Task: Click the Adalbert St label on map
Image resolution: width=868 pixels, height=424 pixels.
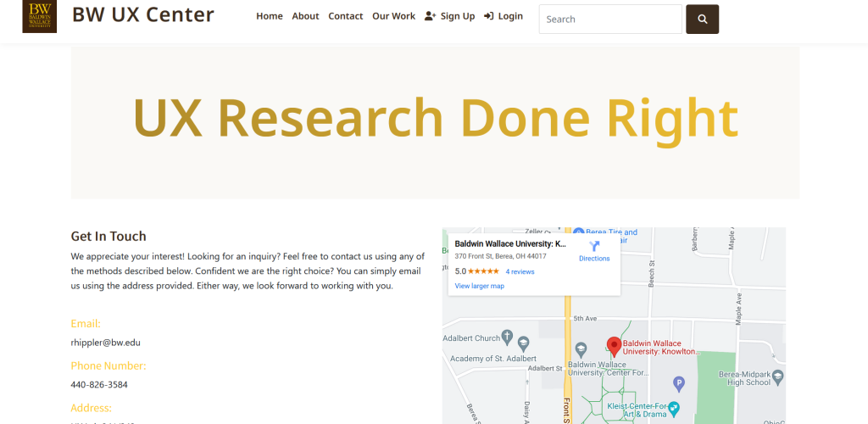Action: pyautogui.click(x=545, y=368)
